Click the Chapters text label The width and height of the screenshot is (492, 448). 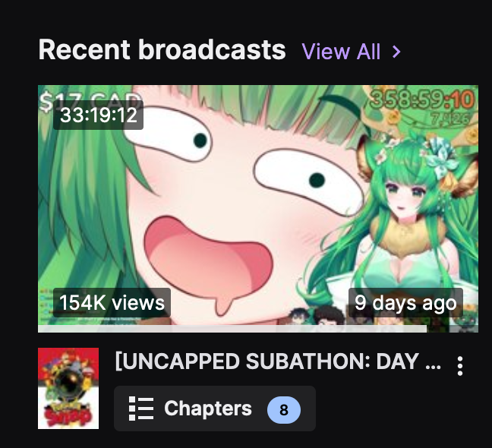pos(208,409)
